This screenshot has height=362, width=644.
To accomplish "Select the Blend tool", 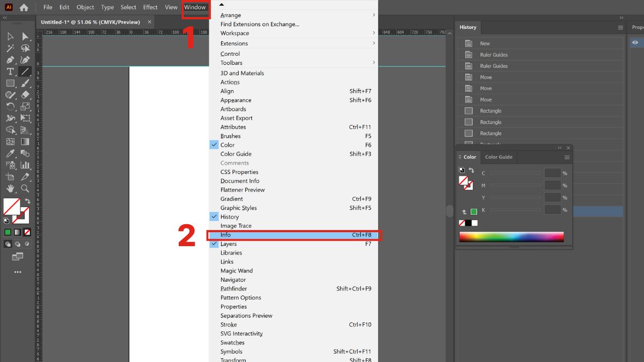I will pyautogui.click(x=25, y=153).
